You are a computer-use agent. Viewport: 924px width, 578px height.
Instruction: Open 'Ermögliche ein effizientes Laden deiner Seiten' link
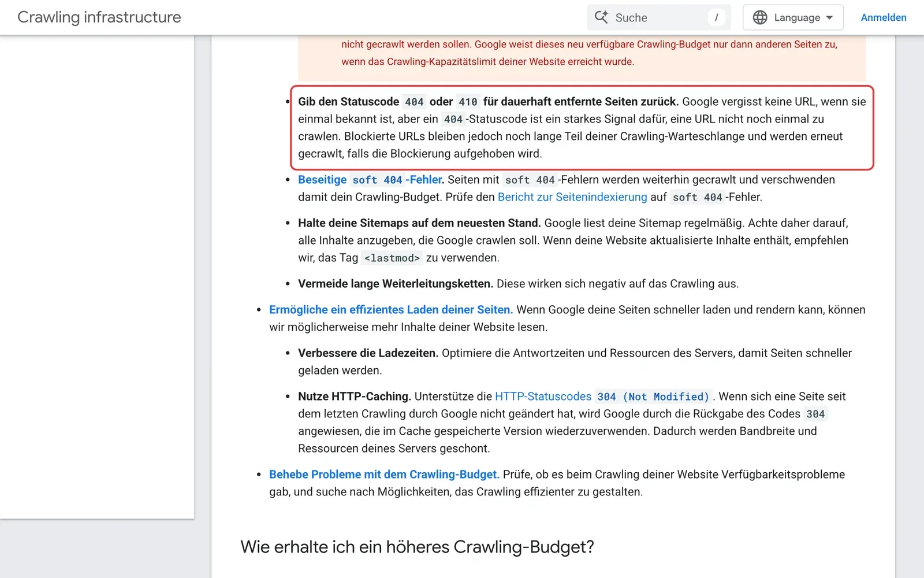tap(391, 310)
